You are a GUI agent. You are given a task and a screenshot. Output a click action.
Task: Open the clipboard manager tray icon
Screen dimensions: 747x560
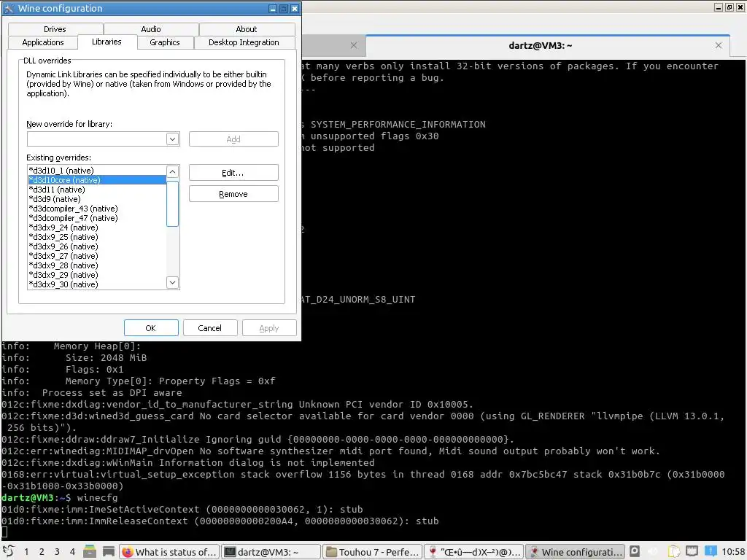(673, 551)
